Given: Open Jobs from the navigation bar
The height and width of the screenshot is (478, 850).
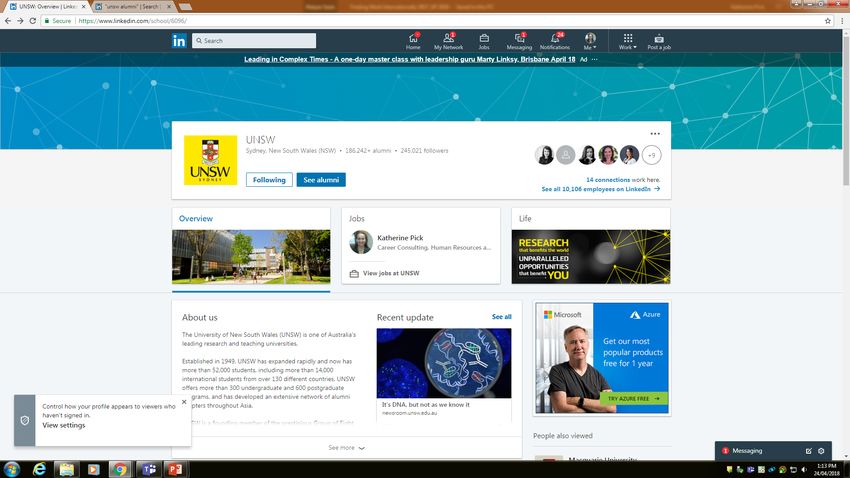Looking at the screenshot, I should [x=484, y=41].
